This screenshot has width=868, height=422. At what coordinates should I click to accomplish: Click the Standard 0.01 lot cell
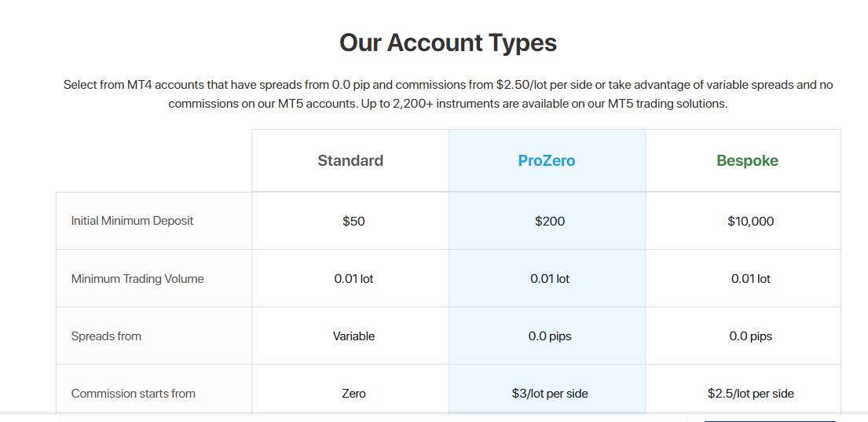pos(353,278)
